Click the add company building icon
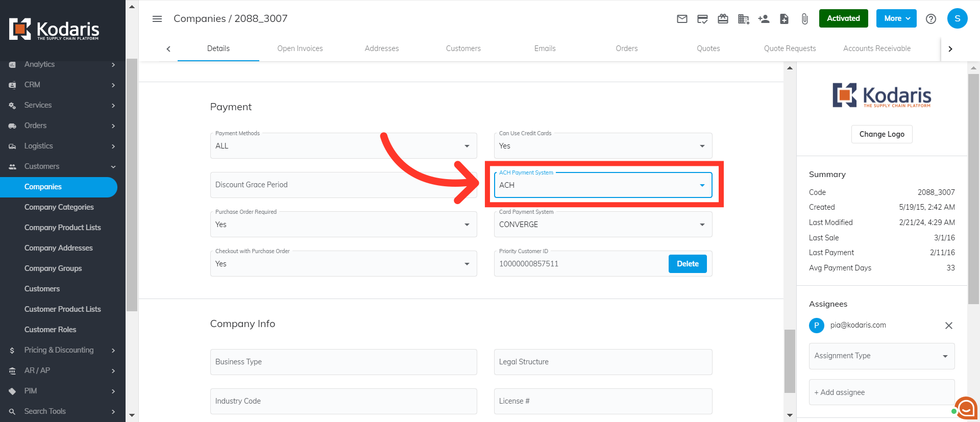980x422 pixels. point(743,19)
